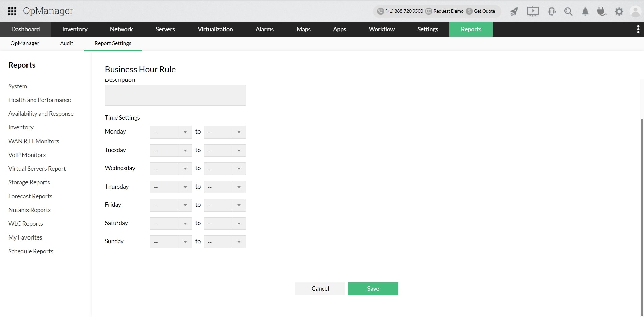This screenshot has width=644, height=317.
Task: Expand Sunday's start time selector
Action: (170, 242)
